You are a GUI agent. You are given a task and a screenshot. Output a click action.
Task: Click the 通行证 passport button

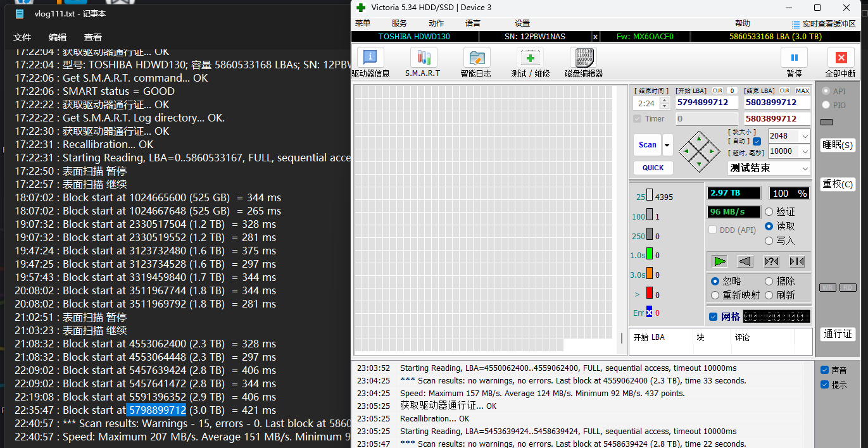coord(838,334)
